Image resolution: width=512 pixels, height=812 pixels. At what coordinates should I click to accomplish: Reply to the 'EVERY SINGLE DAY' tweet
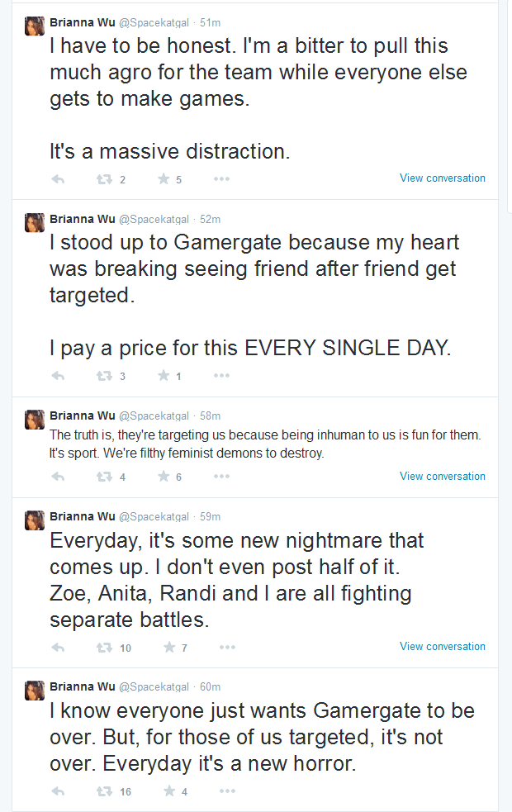click(x=58, y=376)
